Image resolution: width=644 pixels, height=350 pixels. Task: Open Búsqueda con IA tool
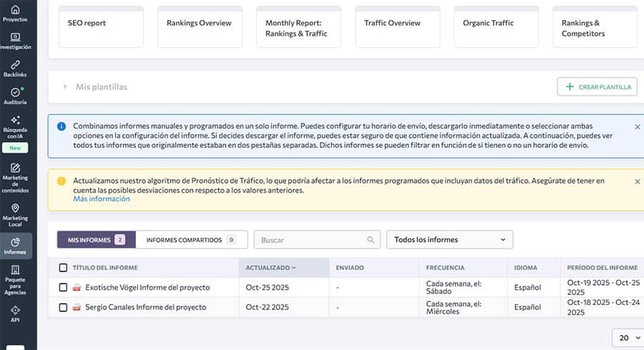[16, 126]
